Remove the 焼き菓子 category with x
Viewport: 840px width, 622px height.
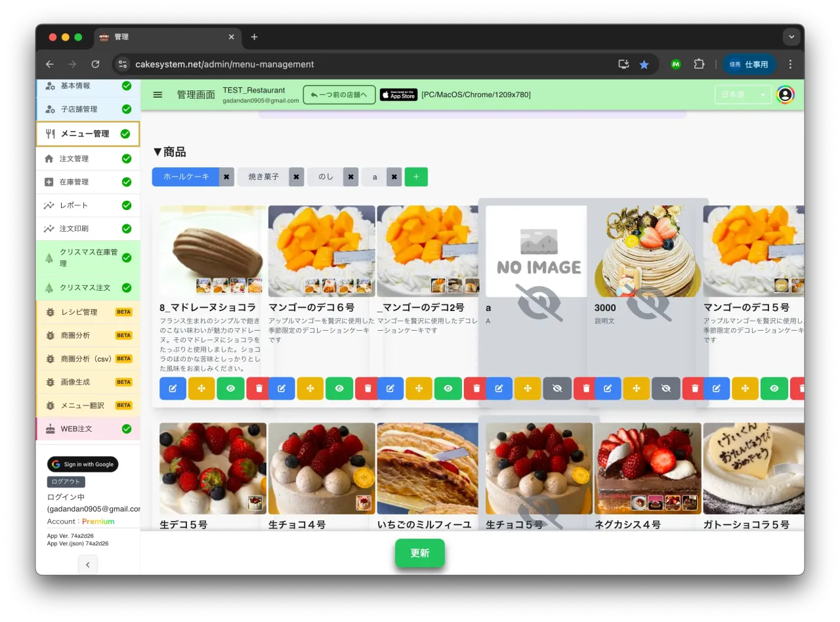click(x=296, y=176)
